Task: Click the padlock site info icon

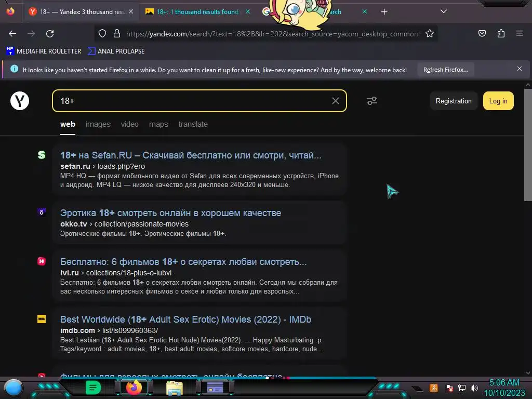Action: pyautogui.click(x=117, y=33)
